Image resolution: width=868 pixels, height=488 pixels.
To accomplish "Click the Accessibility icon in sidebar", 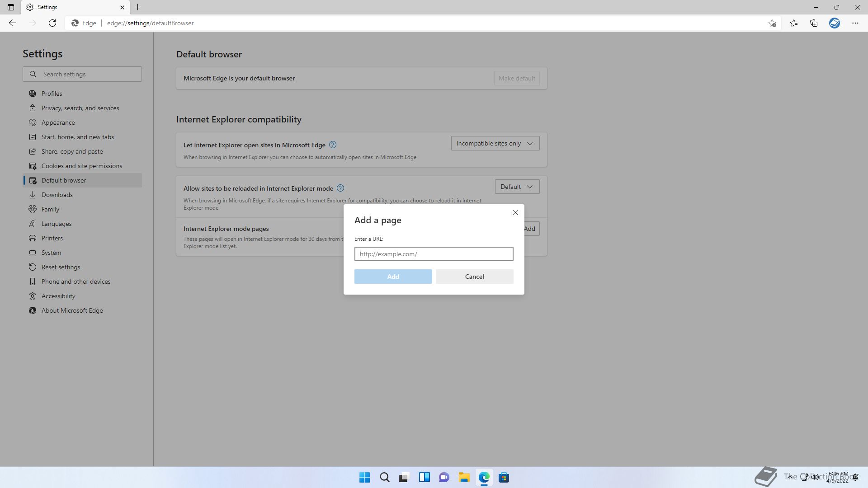I will coord(33,296).
